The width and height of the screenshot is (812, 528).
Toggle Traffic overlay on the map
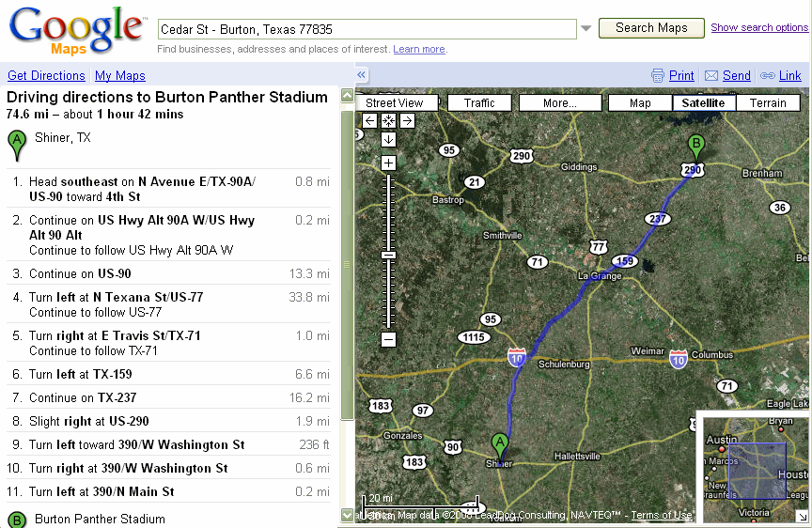click(x=479, y=103)
